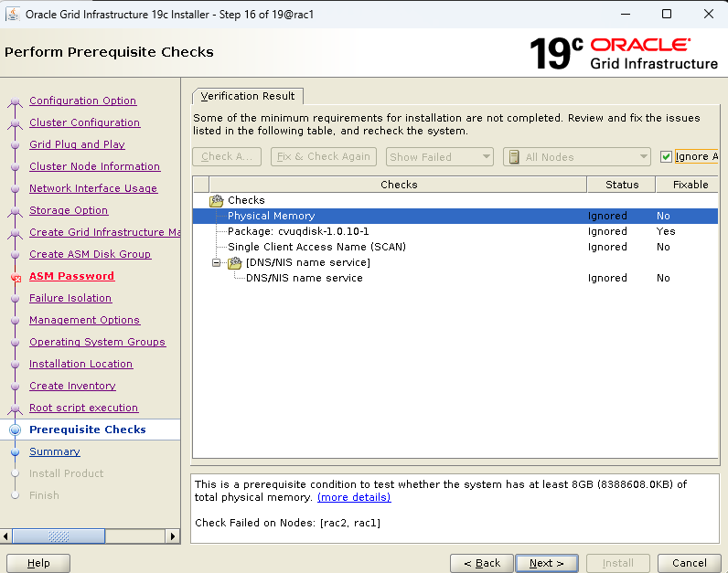Image resolution: width=728 pixels, height=573 pixels.
Task: Go to Installation Location step
Action: pos(80,364)
